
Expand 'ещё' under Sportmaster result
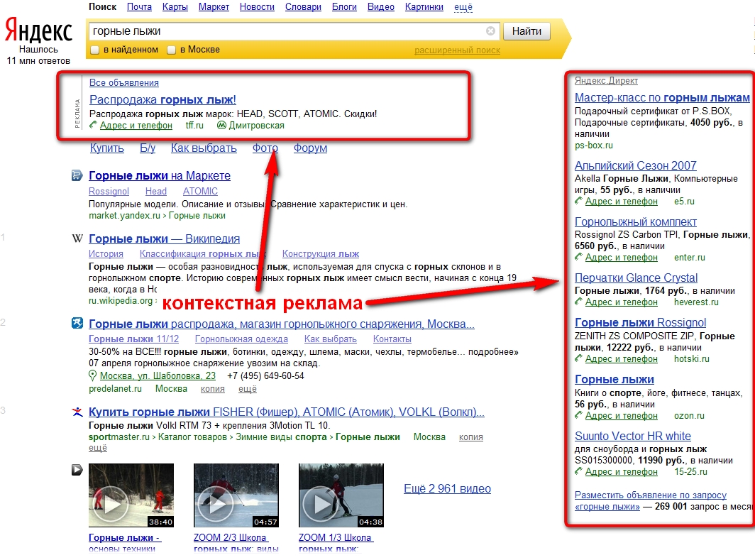click(x=98, y=448)
